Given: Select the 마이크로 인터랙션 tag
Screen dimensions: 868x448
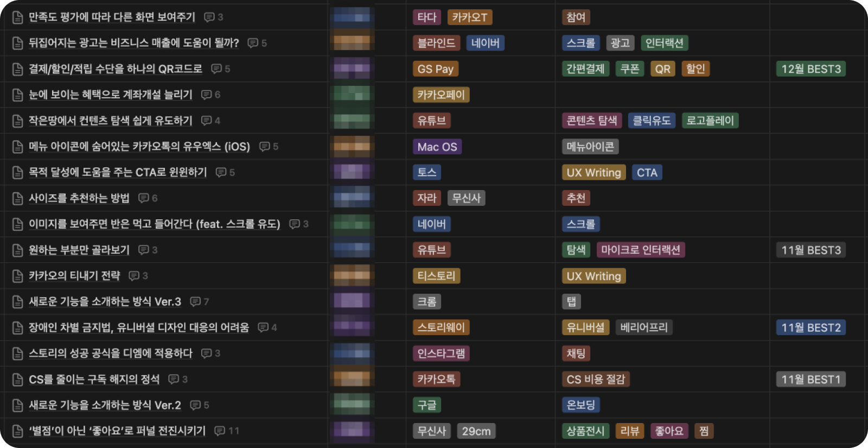Looking at the screenshot, I should pos(641,250).
